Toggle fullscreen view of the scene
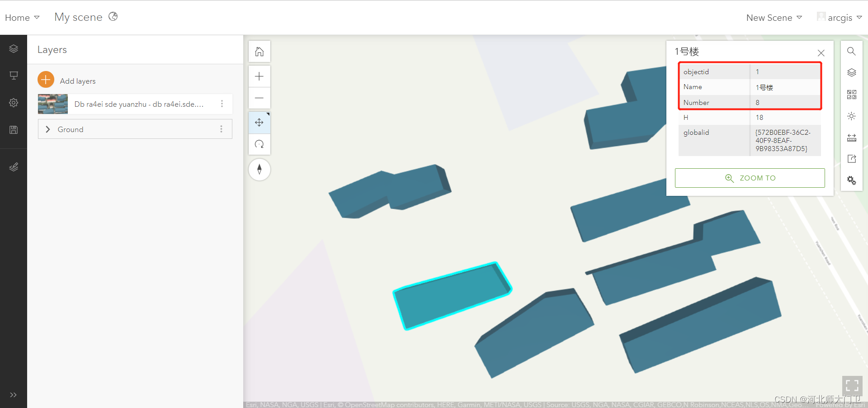The image size is (868, 408). click(852, 385)
